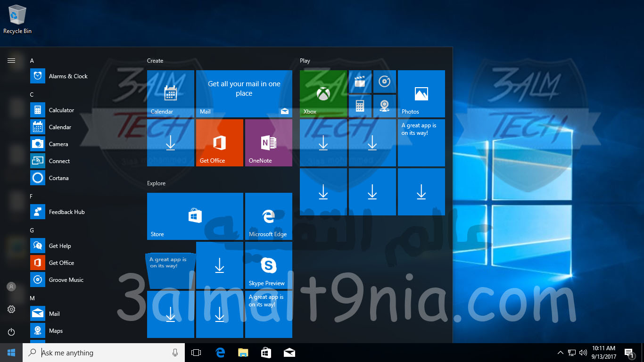Open Calendar in the alphabetical app list
644x362 pixels.
point(80,127)
